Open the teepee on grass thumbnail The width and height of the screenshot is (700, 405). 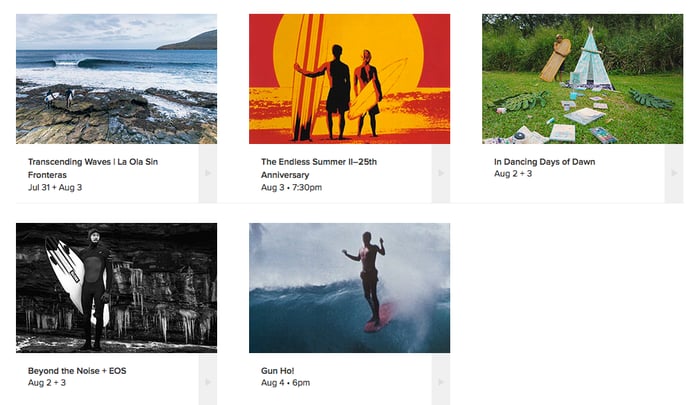coord(582,79)
